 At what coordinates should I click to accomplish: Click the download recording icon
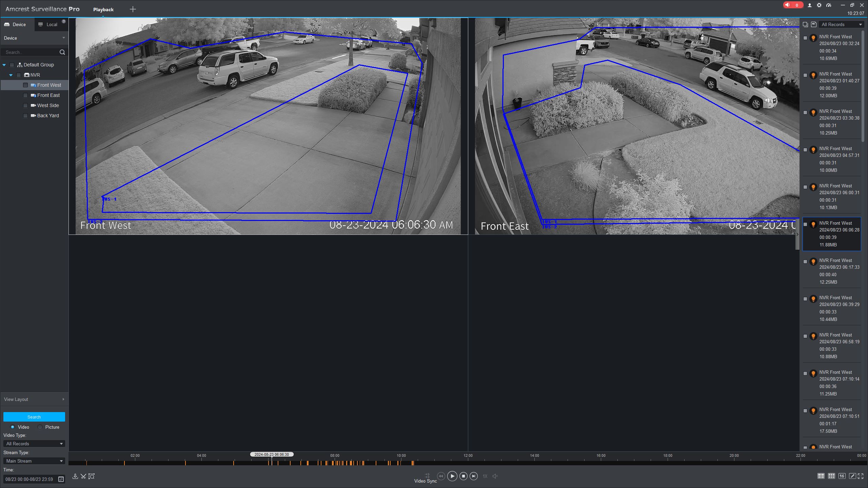point(75,476)
